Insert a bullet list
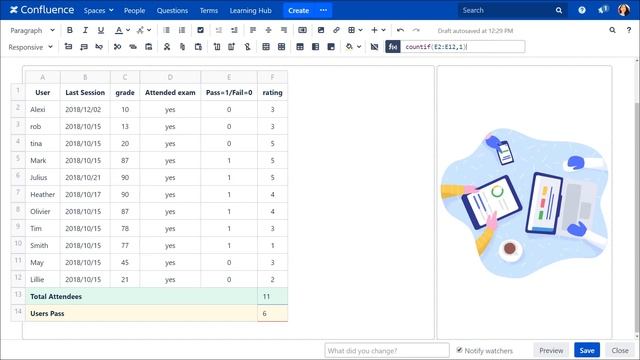The width and height of the screenshot is (640, 360). (167, 30)
